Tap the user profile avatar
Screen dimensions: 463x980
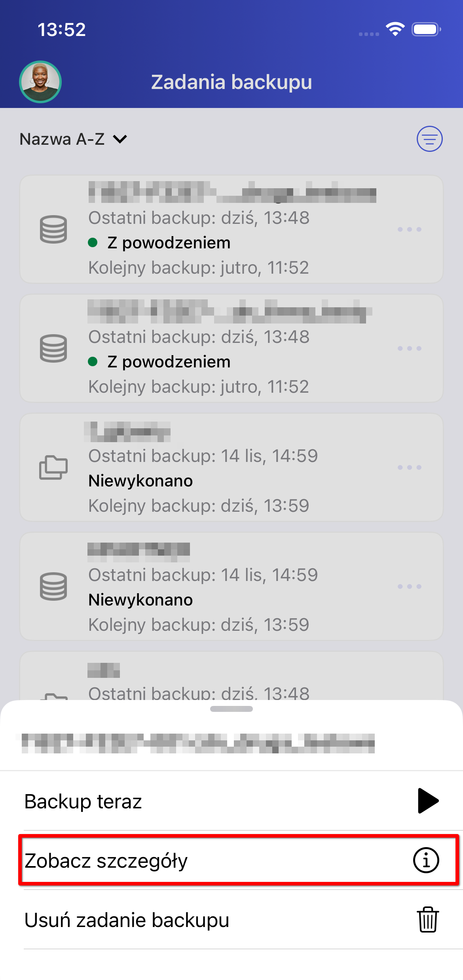(x=40, y=82)
